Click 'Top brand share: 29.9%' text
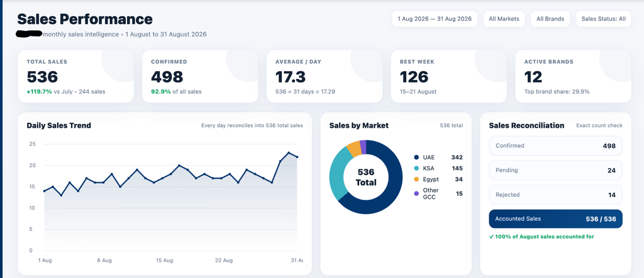Viewport: 644px width, 278px height. click(x=557, y=92)
